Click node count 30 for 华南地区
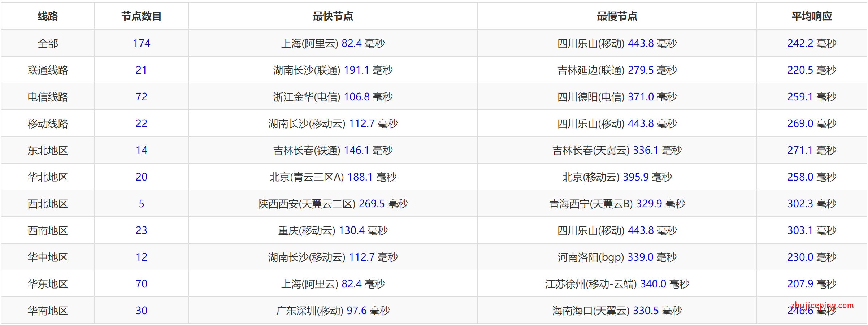Viewport: 868px width, 325px height. point(142,311)
